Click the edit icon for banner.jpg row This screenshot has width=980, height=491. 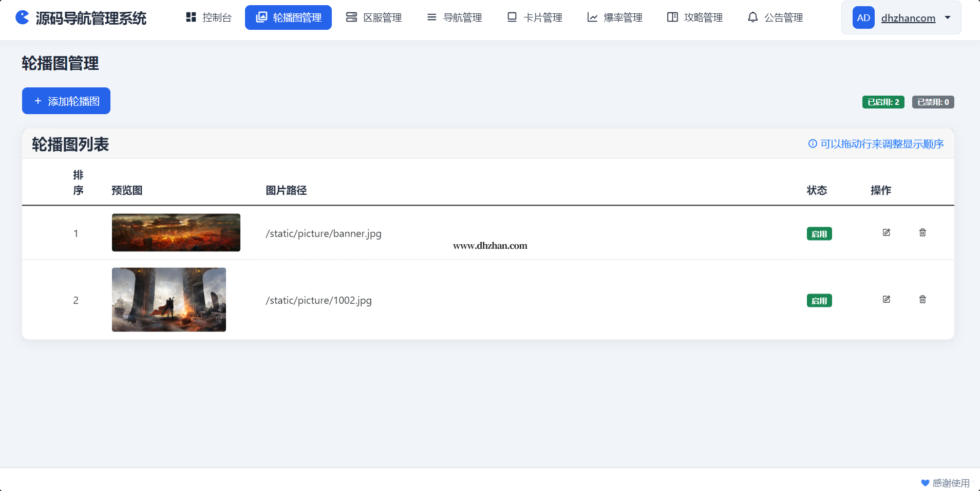886,233
